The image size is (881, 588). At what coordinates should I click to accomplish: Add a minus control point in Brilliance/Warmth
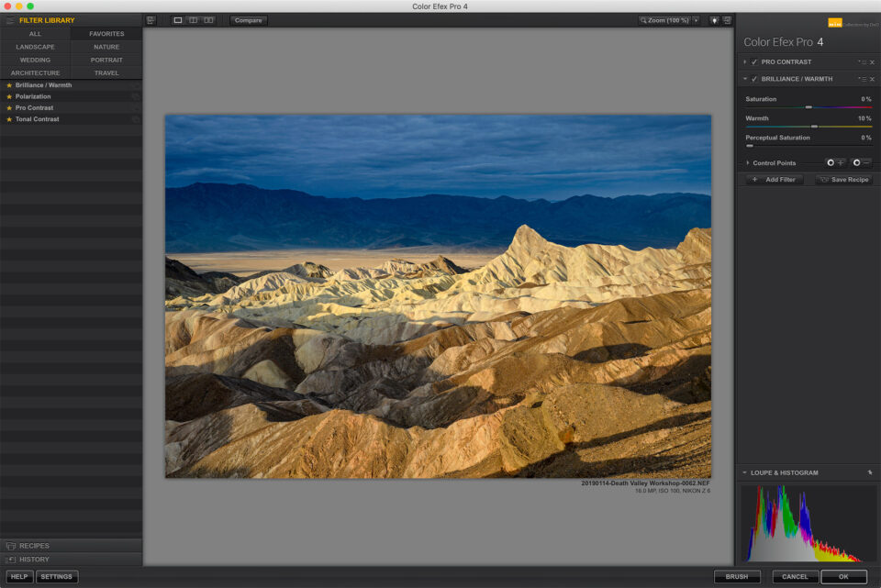[860, 162]
